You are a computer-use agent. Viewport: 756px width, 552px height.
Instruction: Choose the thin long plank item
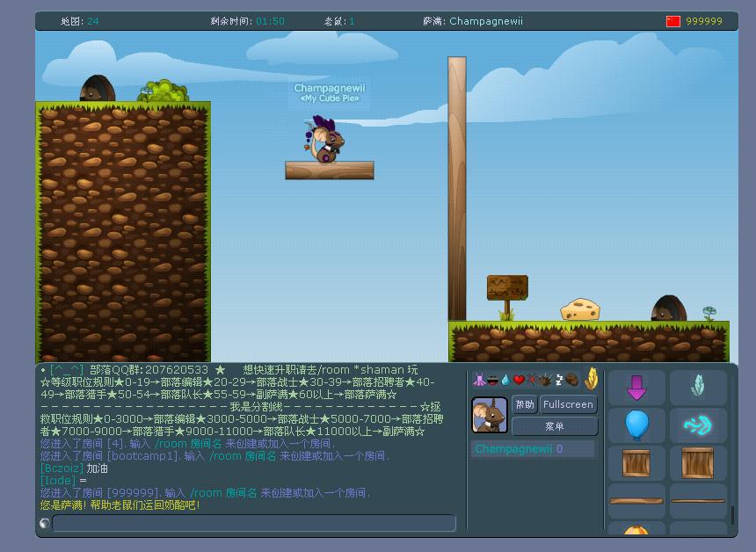coord(698,501)
